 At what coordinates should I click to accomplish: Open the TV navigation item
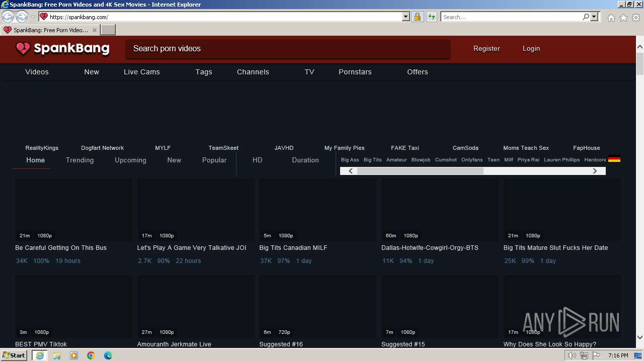(x=309, y=72)
